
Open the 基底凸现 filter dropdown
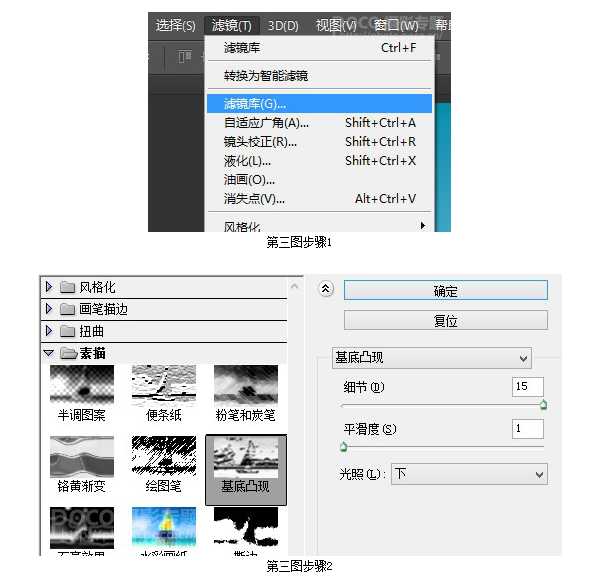point(432,357)
